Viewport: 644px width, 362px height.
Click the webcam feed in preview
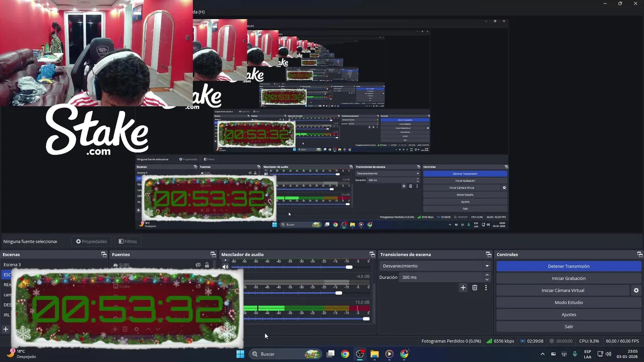[x=96, y=53]
